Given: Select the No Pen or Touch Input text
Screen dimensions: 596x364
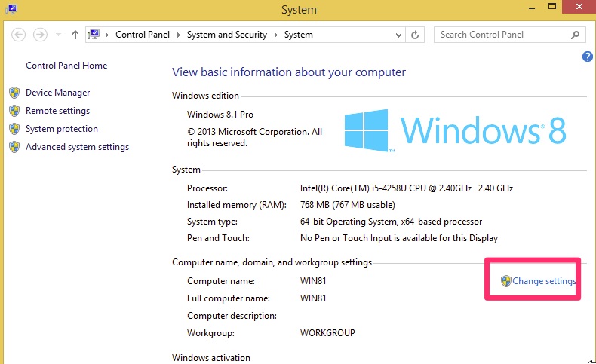Looking at the screenshot, I should pos(399,238).
